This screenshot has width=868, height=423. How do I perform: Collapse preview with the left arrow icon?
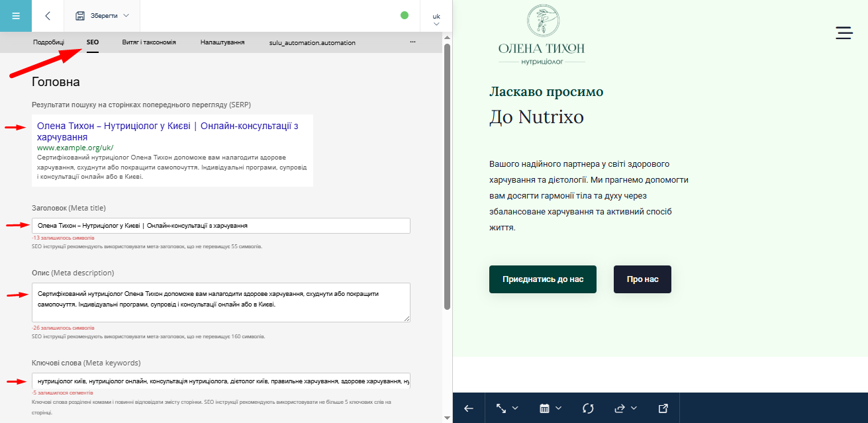pyautogui.click(x=469, y=408)
